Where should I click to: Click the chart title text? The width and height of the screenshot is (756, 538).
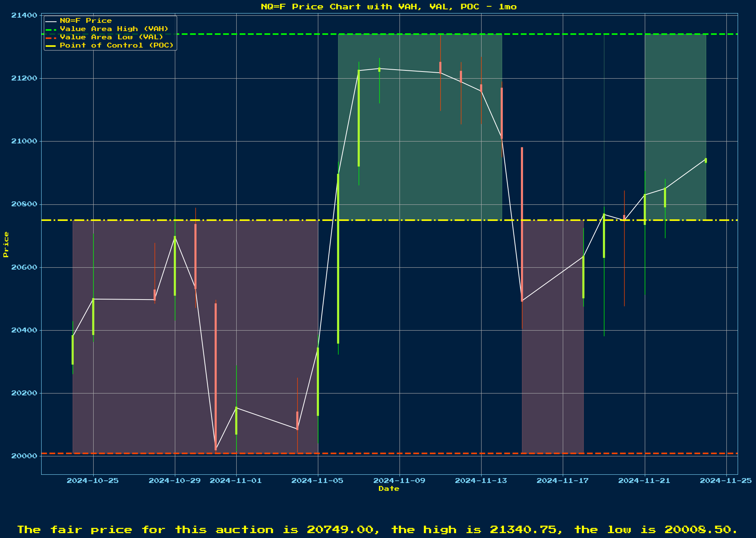pyautogui.click(x=389, y=7)
